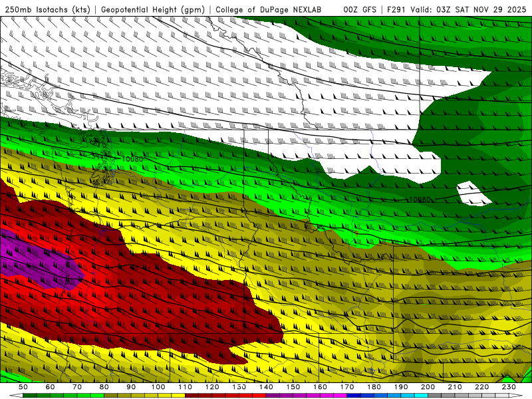This screenshot has width=532, height=399.
Task: Click the '140' value on the legend scale
Action: (x=267, y=387)
